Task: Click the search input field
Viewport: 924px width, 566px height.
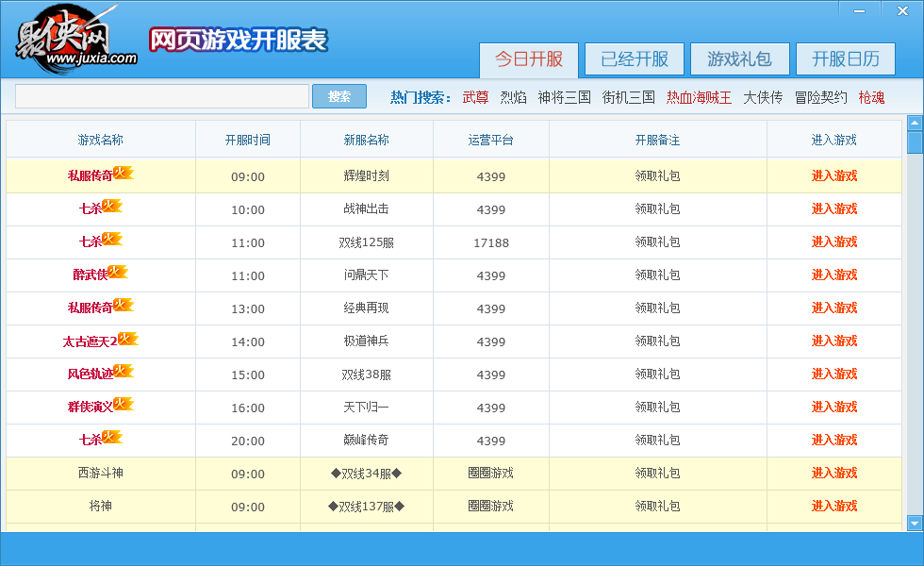Action: click(162, 96)
